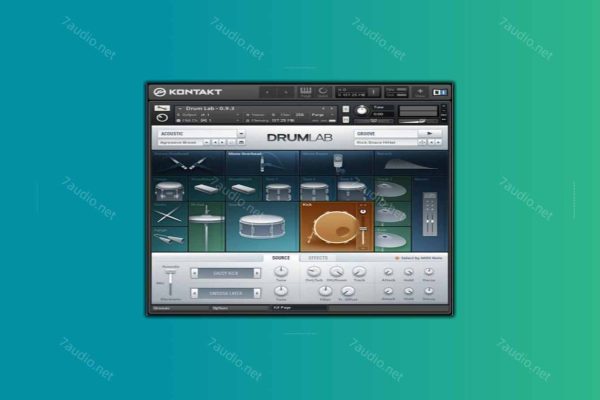Select the Hi-Hat cell
The image size is (600, 400).
pyautogui.click(x=207, y=227)
